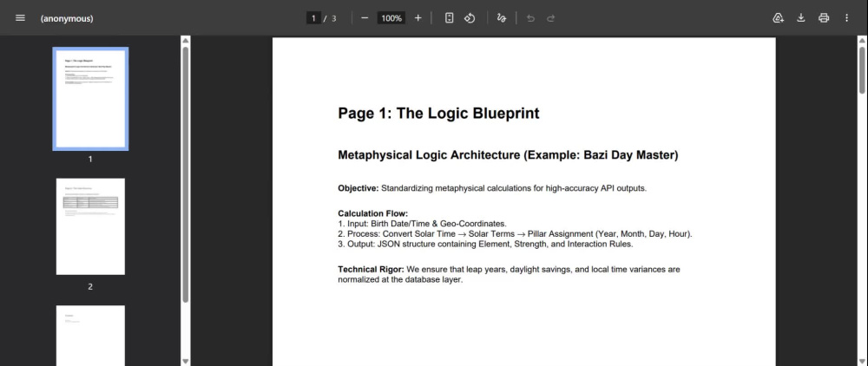Select page 2 thumbnail

point(90,226)
